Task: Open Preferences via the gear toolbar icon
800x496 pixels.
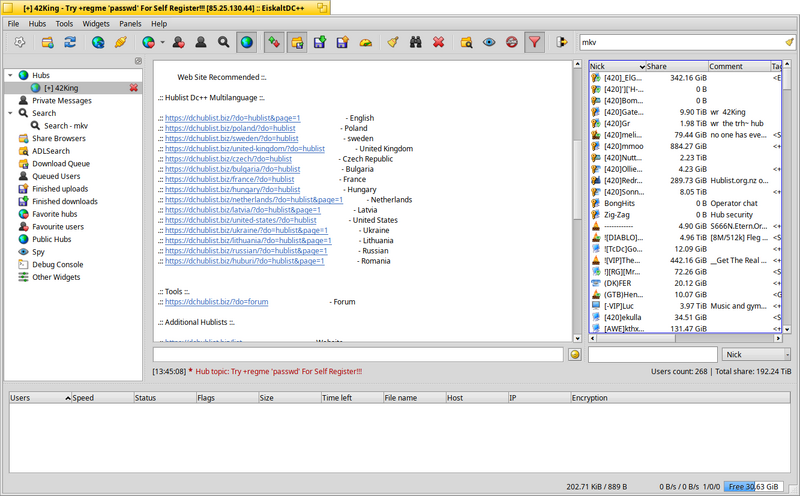Action: pyautogui.click(x=19, y=42)
